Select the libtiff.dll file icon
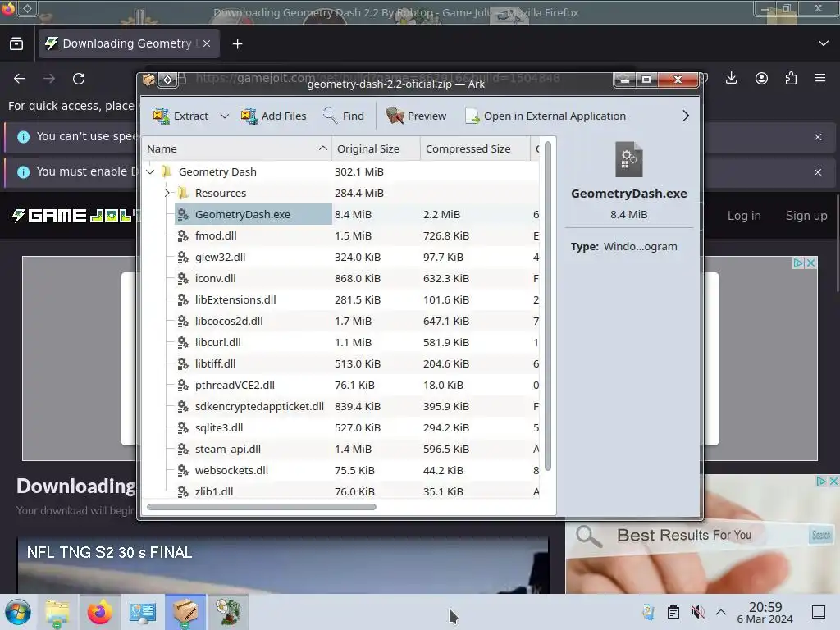The width and height of the screenshot is (840, 630). (x=183, y=363)
